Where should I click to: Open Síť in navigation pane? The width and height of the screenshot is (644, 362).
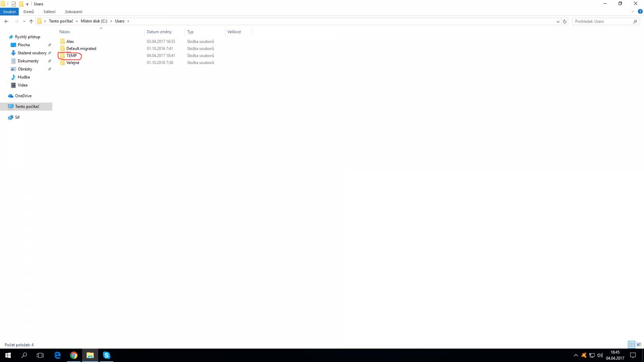pos(17,117)
